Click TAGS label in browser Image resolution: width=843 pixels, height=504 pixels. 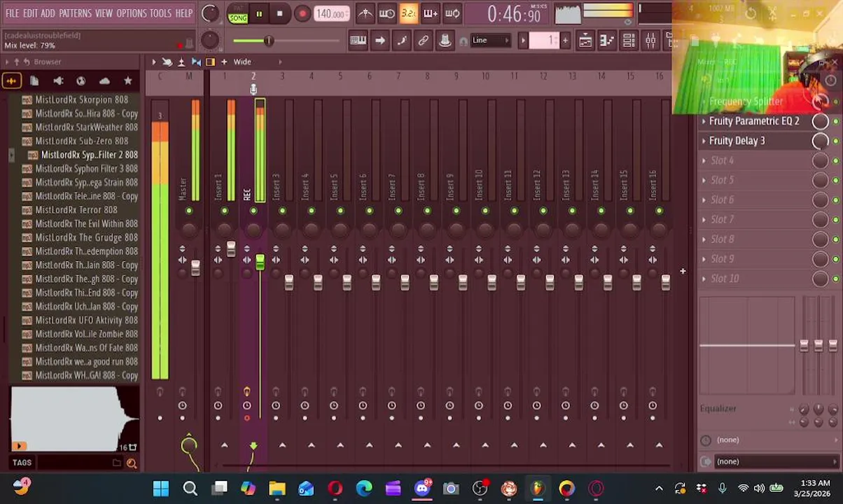point(22,463)
